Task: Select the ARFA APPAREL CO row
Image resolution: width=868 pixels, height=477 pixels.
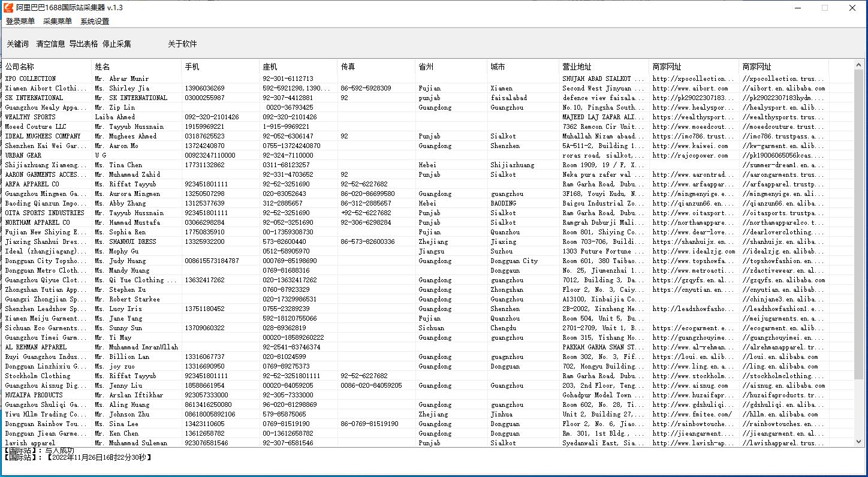Action: tap(428, 184)
